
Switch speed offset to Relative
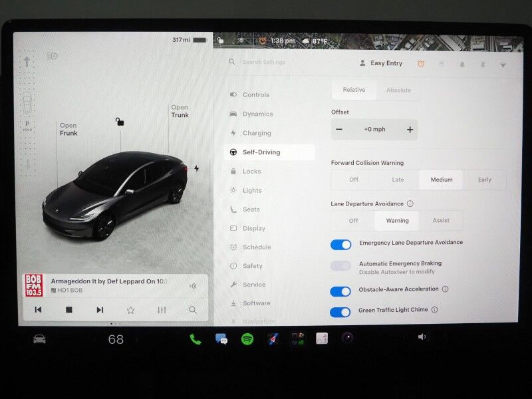354,90
